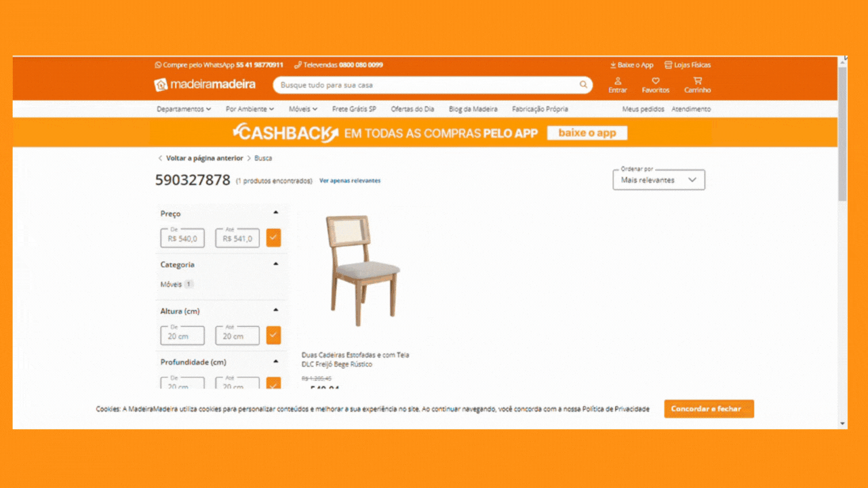Click the Ver apenas relevantes link

click(x=350, y=181)
